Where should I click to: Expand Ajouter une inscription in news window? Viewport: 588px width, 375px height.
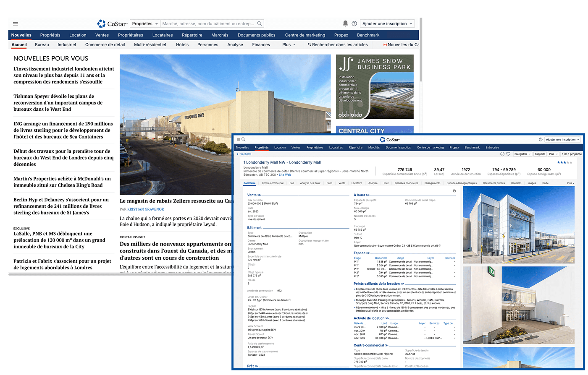(387, 24)
